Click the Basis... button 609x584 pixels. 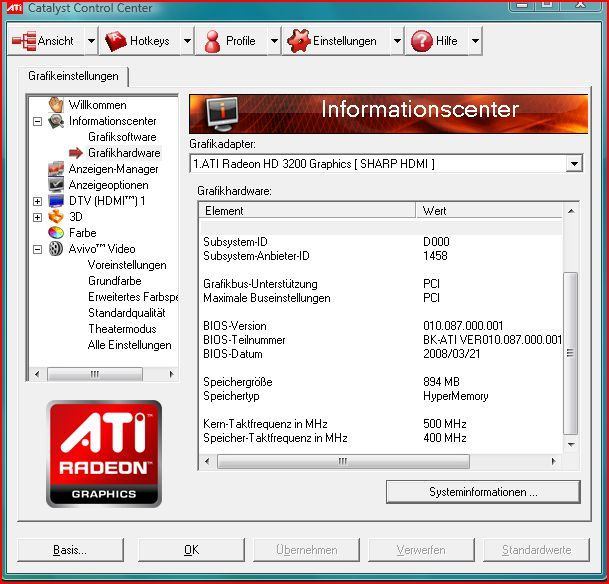pyautogui.click(x=70, y=550)
